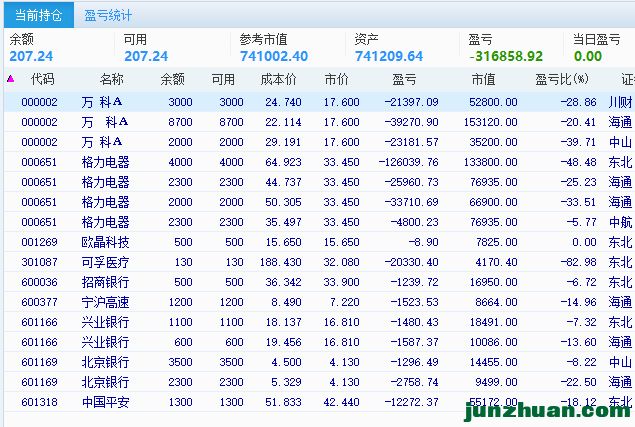The image size is (635, 427).
Task: Sort by the 市值 column header
Action: pos(483,79)
